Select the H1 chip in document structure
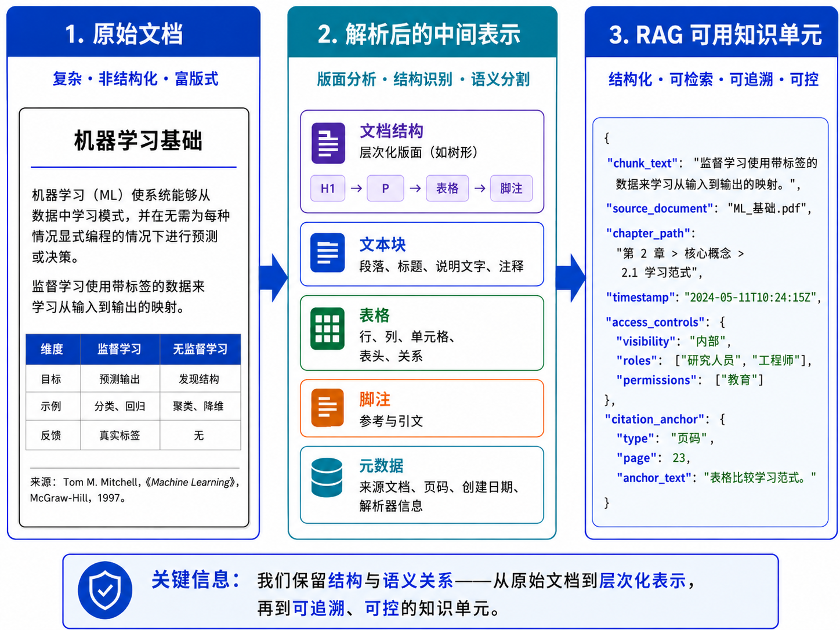 pos(328,189)
